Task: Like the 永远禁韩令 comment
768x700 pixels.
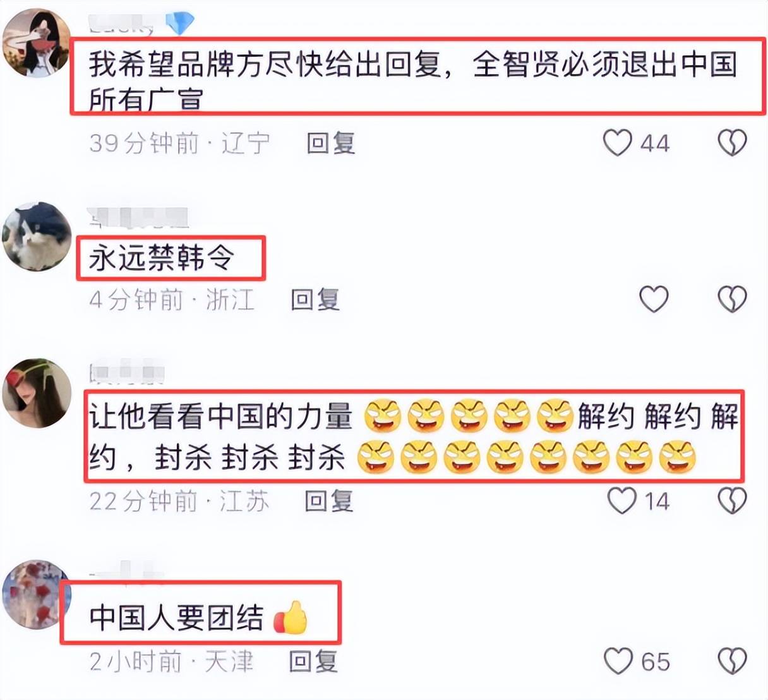Action: [x=654, y=299]
